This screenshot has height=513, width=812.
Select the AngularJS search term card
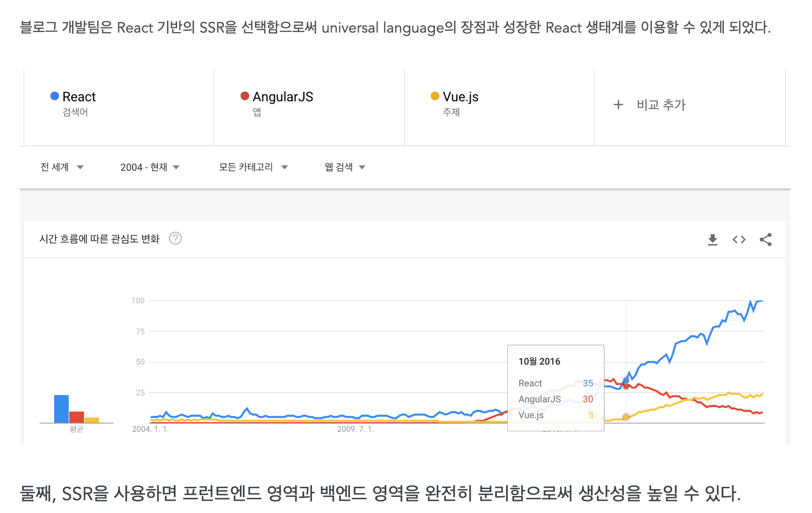[309, 107]
